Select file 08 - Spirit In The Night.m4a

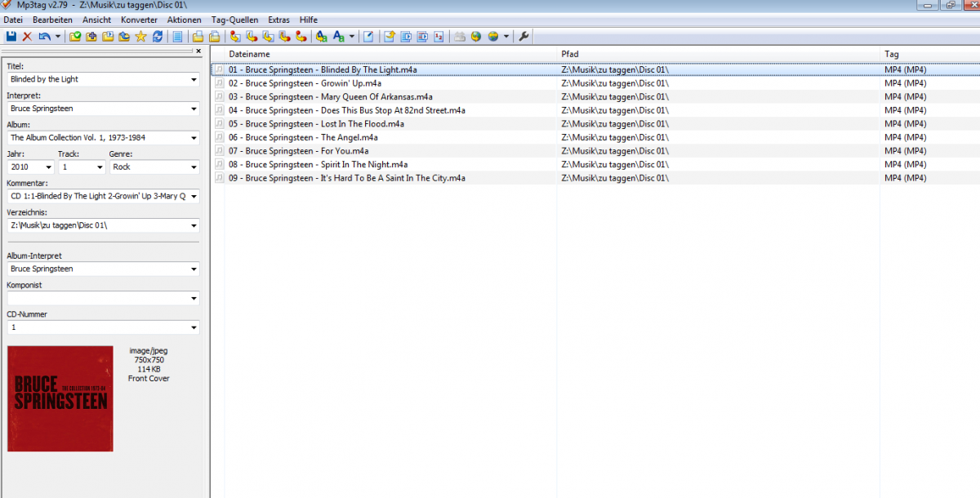(x=318, y=164)
